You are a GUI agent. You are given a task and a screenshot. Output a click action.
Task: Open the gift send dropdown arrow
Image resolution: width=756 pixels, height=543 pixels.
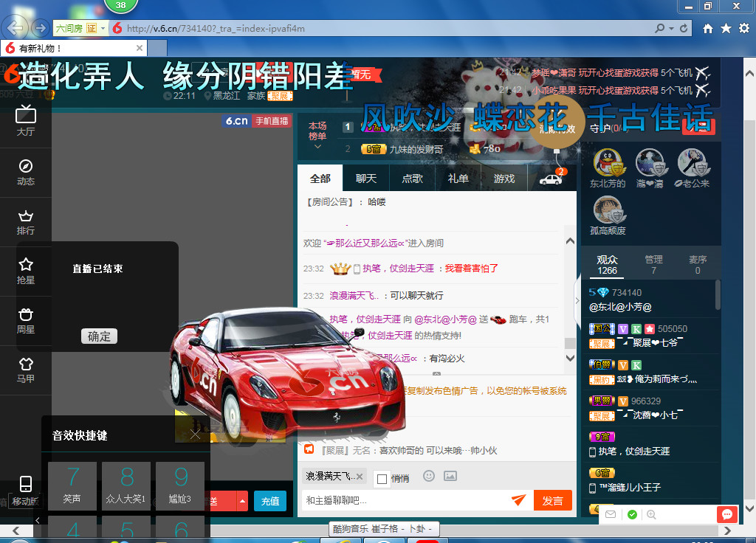click(x=242, y=502)
